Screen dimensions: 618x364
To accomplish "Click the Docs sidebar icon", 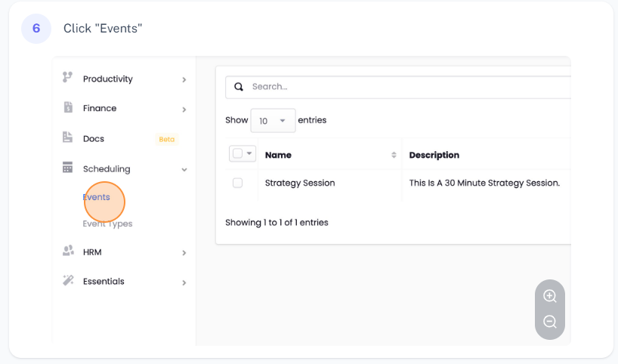I will click(x=67, y=138).
